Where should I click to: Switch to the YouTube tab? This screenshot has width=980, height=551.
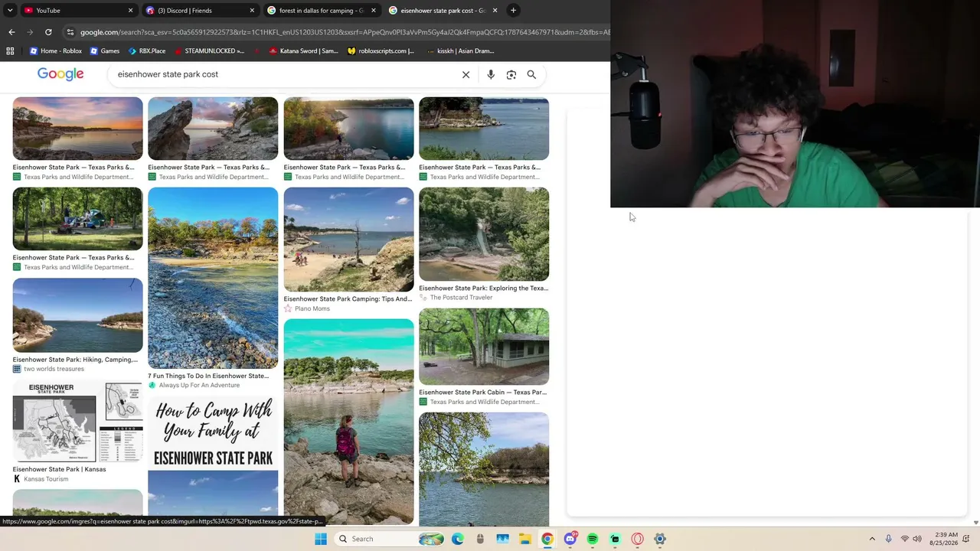(77, 11)
